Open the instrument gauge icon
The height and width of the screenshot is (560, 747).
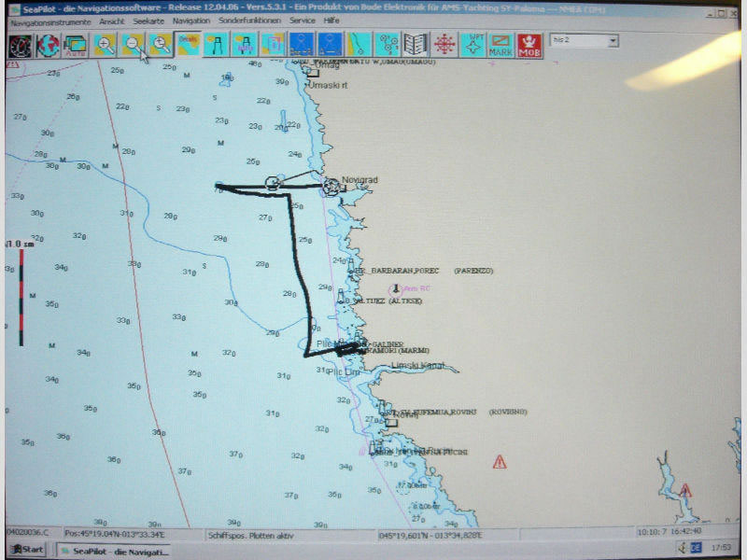click(x=20, y=44)
